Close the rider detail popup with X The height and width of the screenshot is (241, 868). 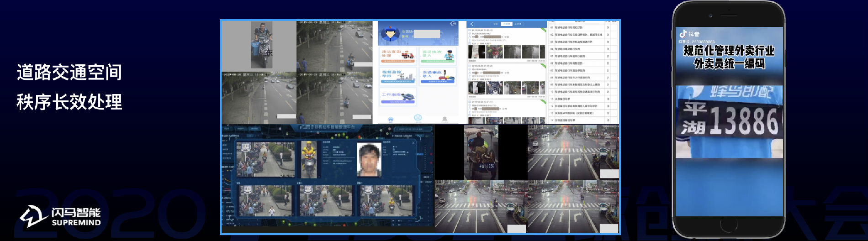(x=413, y=143)
